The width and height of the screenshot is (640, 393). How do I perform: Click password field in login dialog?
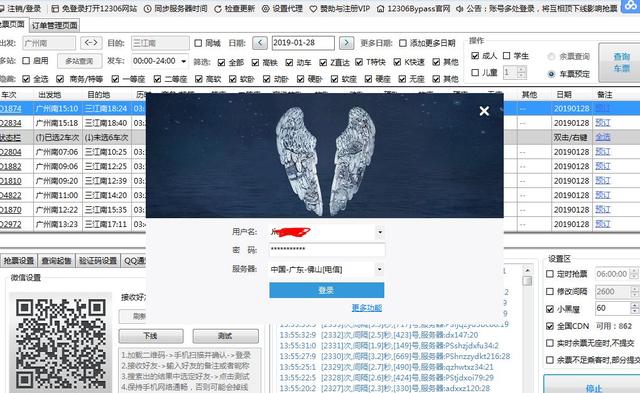click(327, 249)
